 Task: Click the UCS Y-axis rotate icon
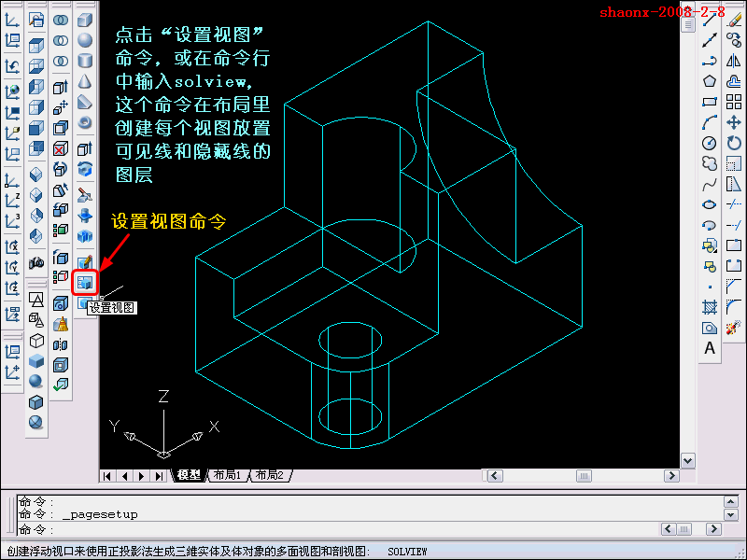coord(12,268)
